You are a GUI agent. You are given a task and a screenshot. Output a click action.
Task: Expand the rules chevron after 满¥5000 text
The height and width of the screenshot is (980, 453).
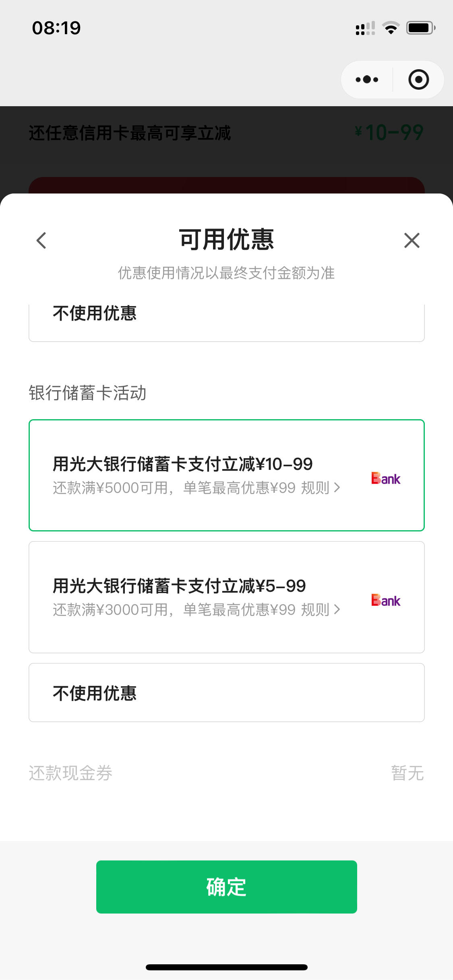337,488
